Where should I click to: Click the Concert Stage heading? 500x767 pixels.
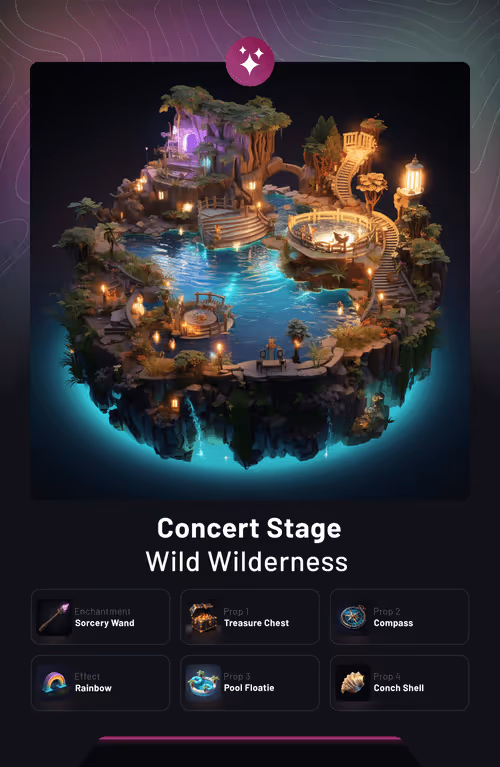(249, 529)
